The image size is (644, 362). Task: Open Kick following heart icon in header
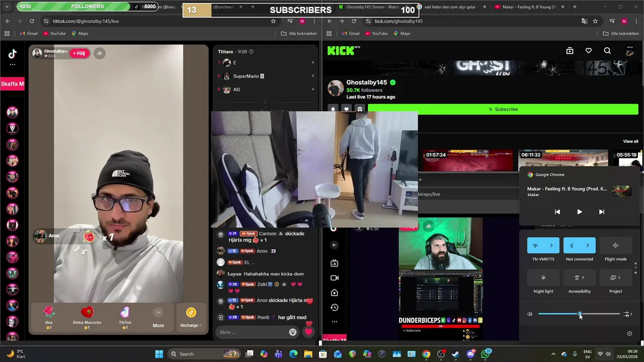click(589, 51)
